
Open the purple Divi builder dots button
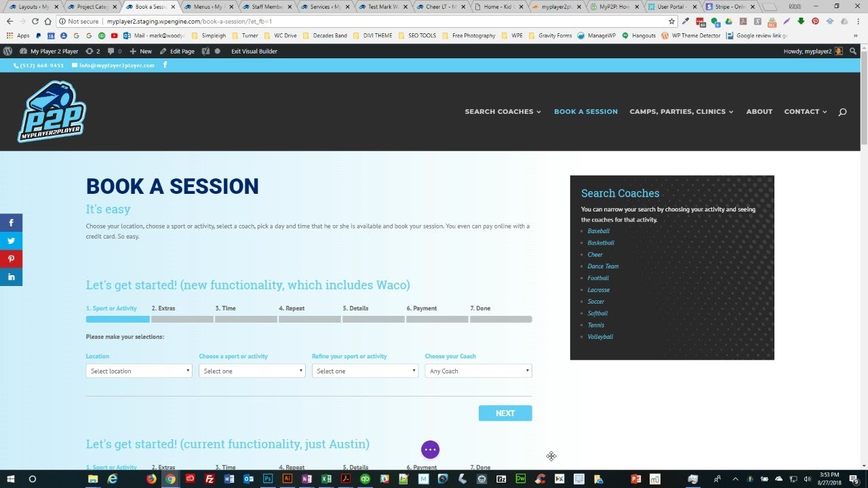tap(430, 449)
